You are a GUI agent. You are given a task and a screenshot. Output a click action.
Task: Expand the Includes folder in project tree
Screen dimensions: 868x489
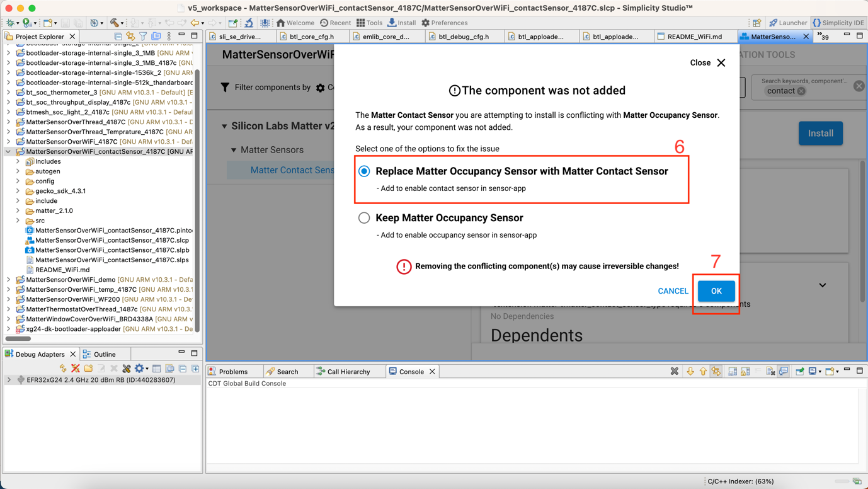coord(18,162)
